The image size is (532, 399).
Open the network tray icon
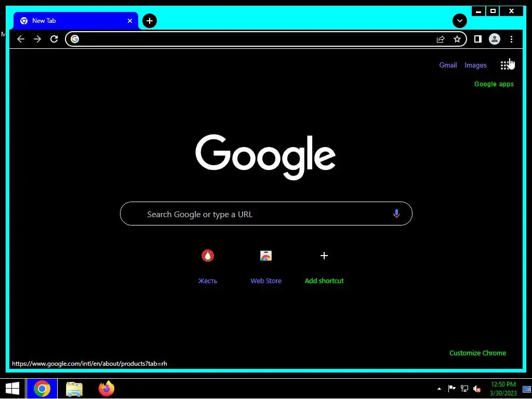(464, 389)
